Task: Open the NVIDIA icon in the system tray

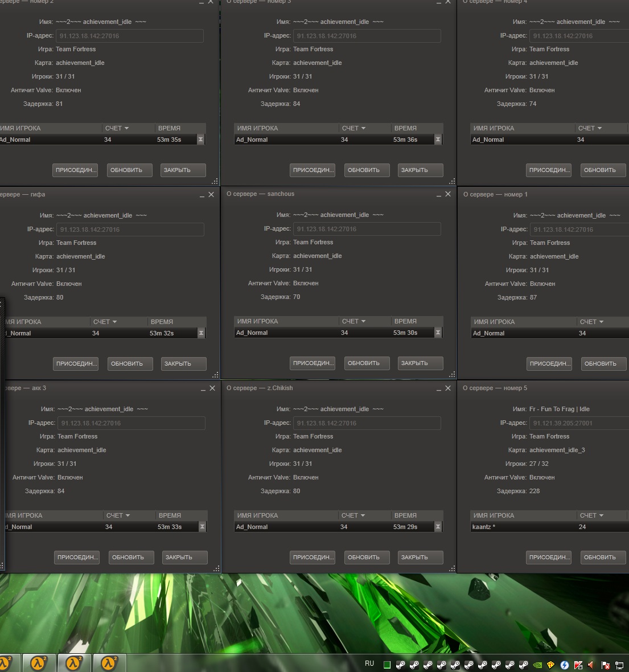Action: pyautogui.click(x=537, y=665)
